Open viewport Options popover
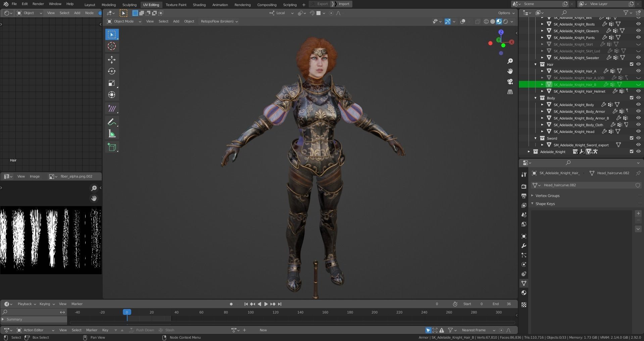The width and height of the screenshot is (644, 341). (506, 13)
